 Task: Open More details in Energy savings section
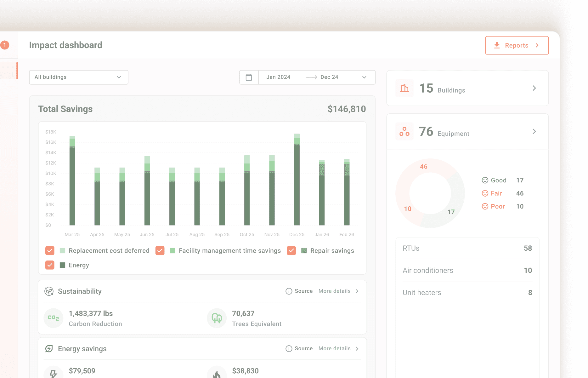pyautogui.click(x=335, y=349)
